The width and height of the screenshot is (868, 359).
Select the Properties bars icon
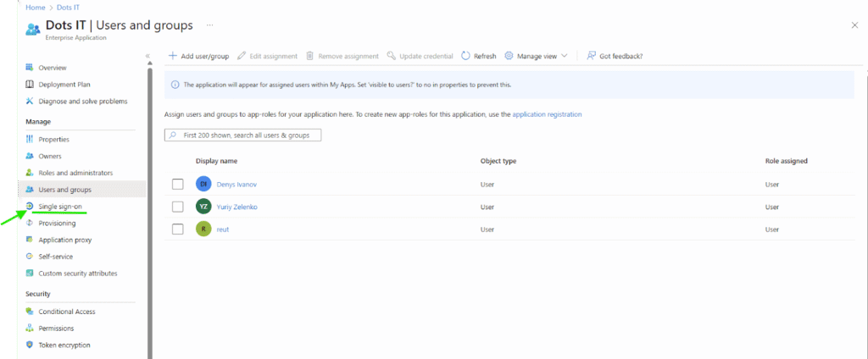coord(30,139)
